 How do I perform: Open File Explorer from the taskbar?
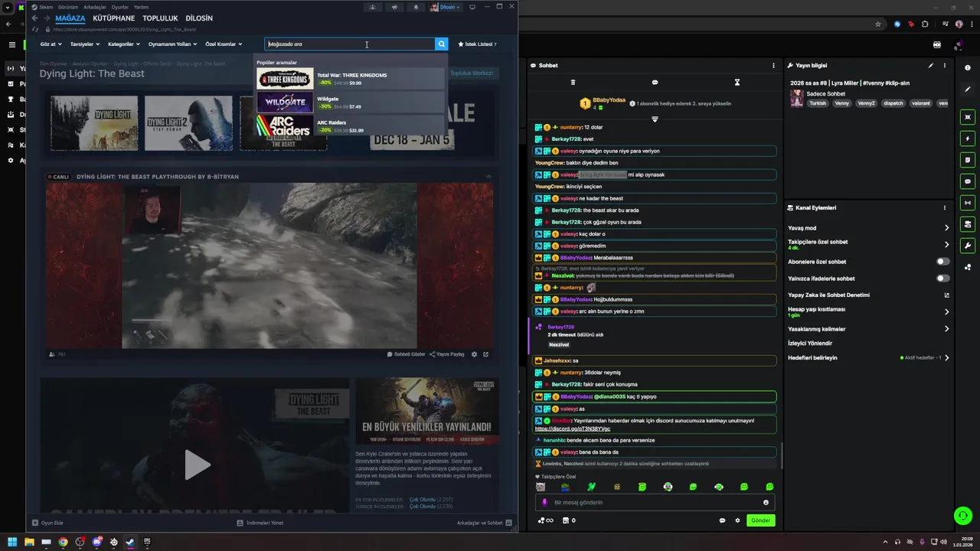click(x=29, y=542)
